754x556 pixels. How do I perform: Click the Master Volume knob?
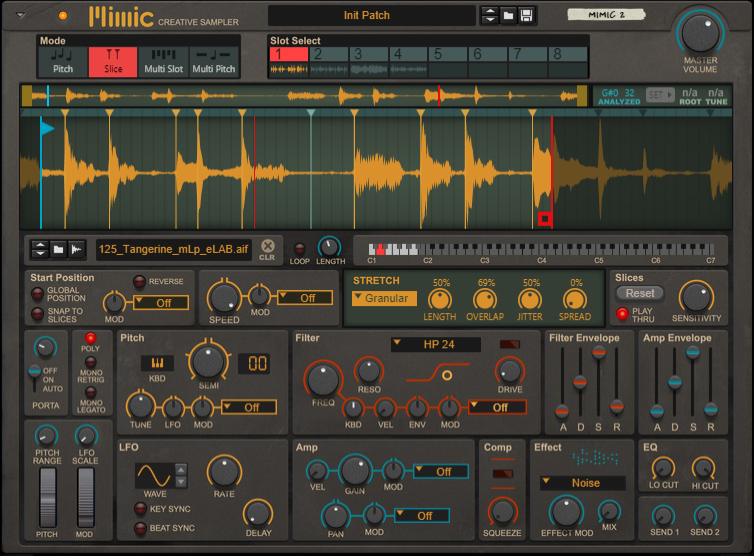700,34
